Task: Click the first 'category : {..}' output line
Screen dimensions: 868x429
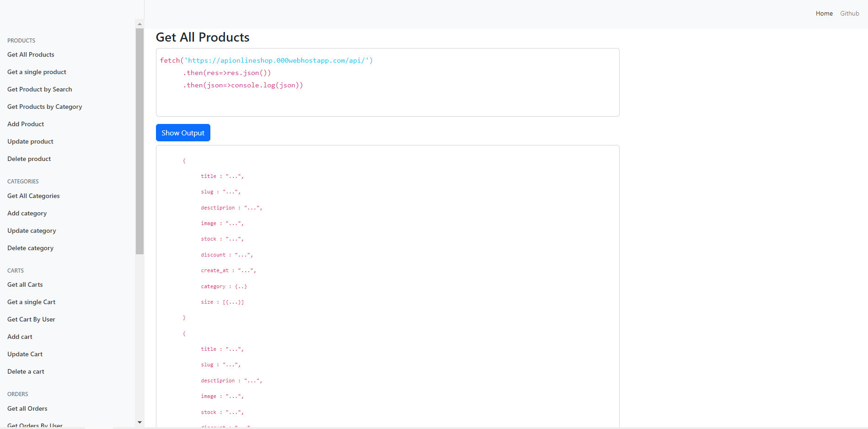Action: point(224,286)
